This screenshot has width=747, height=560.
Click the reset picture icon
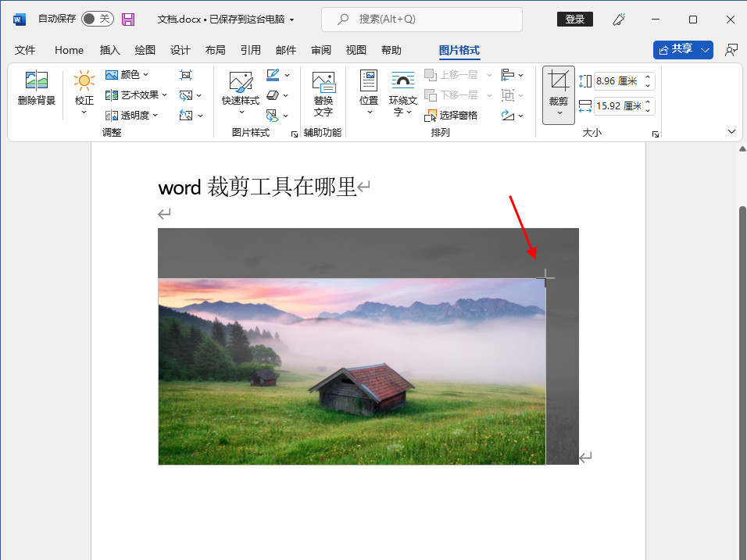186,116
